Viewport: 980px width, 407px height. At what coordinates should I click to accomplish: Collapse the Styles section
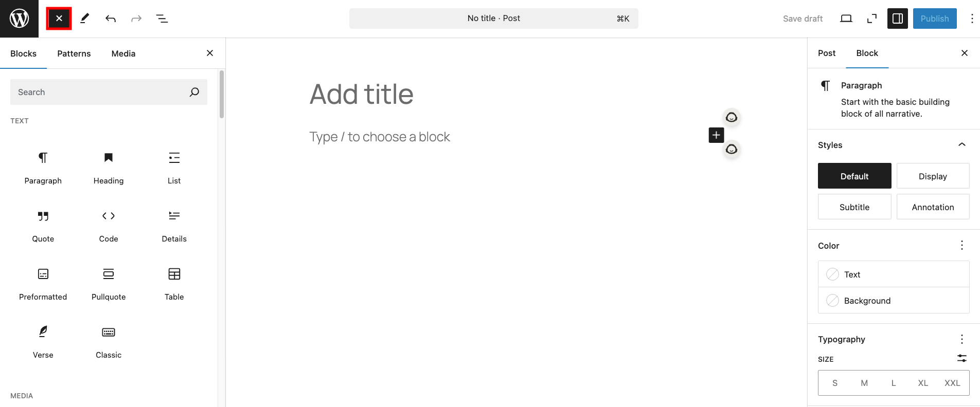(x=961, y=144)
